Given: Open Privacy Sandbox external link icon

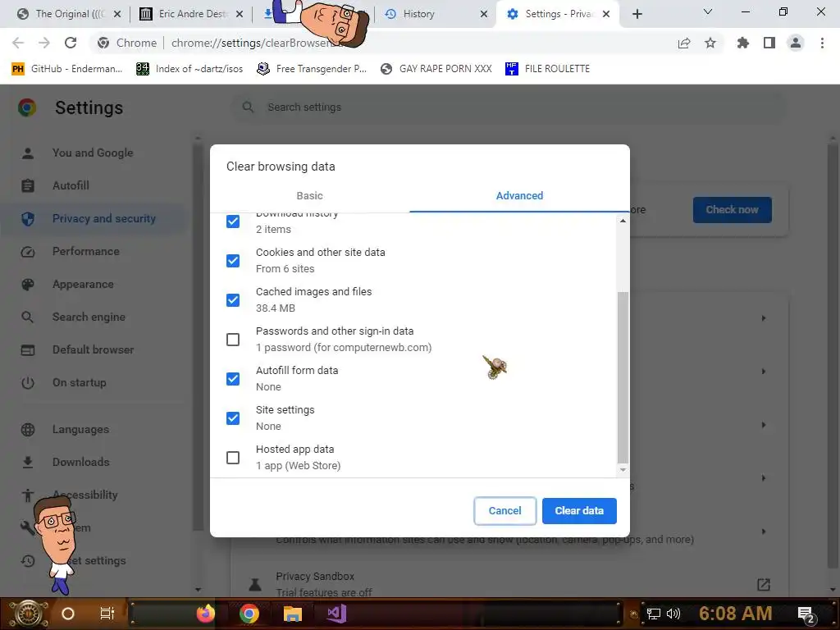Looking at the screenshot, I should [x=764, y=584].
